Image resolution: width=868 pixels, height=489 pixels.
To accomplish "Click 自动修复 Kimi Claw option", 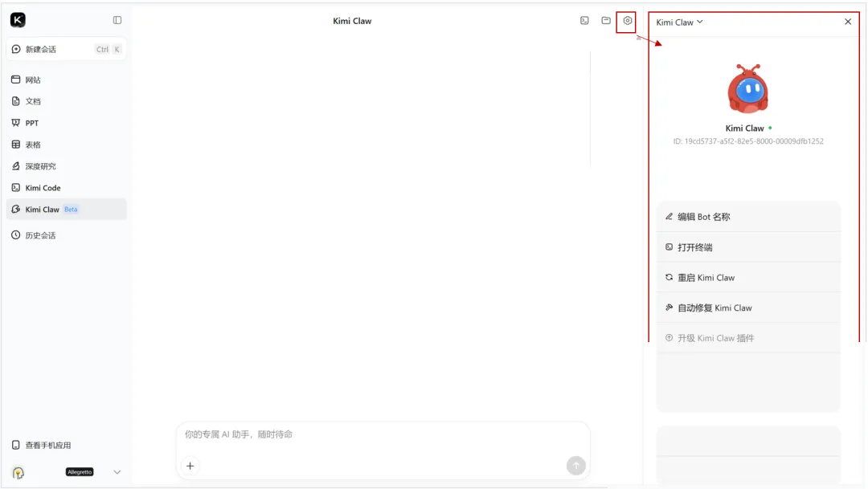I will pyautogui.click(x=748, y=308).
